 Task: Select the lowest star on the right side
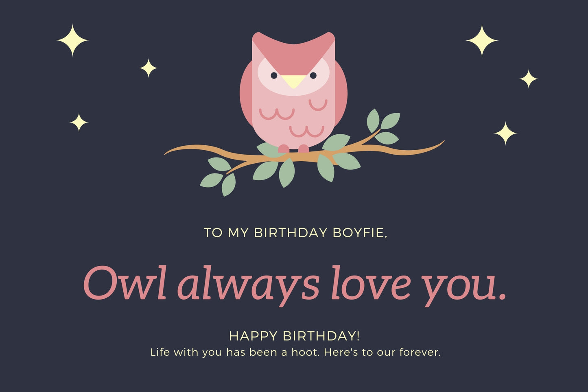click(x=505, y=133)
